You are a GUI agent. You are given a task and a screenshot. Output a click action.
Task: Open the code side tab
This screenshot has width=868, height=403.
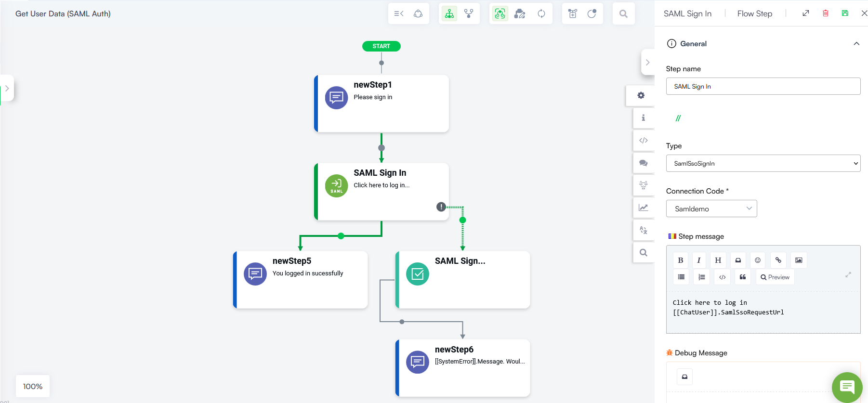pyautogui.click(x=643, y=141)
